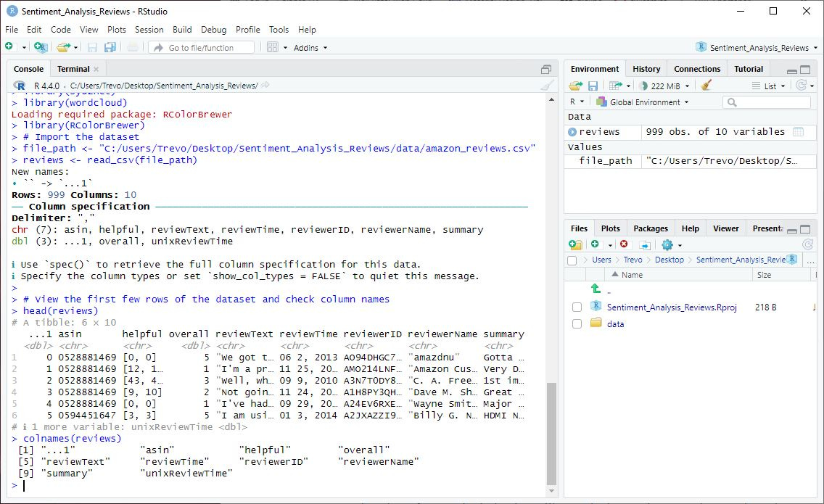
Task: Open the Build menu
Action: point(182,30)
